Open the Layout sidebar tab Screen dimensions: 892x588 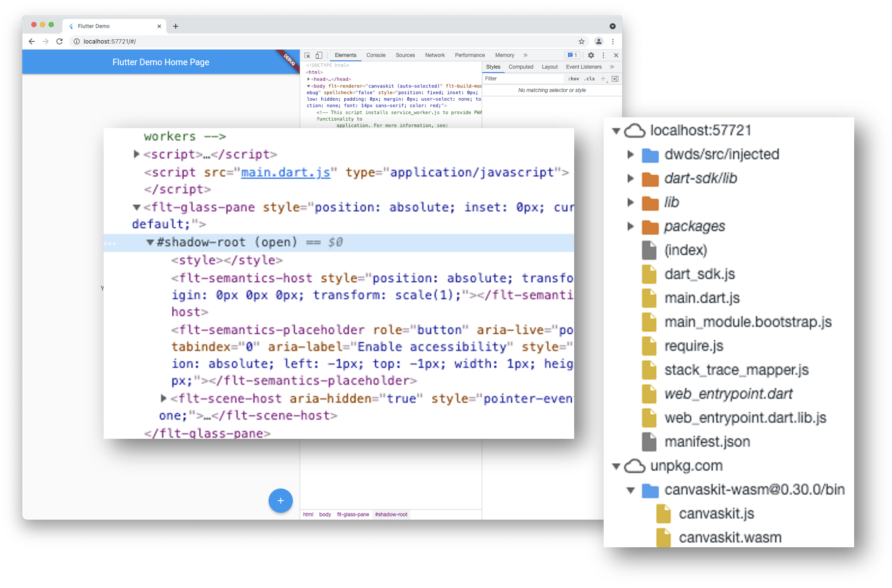click(549, 67)
